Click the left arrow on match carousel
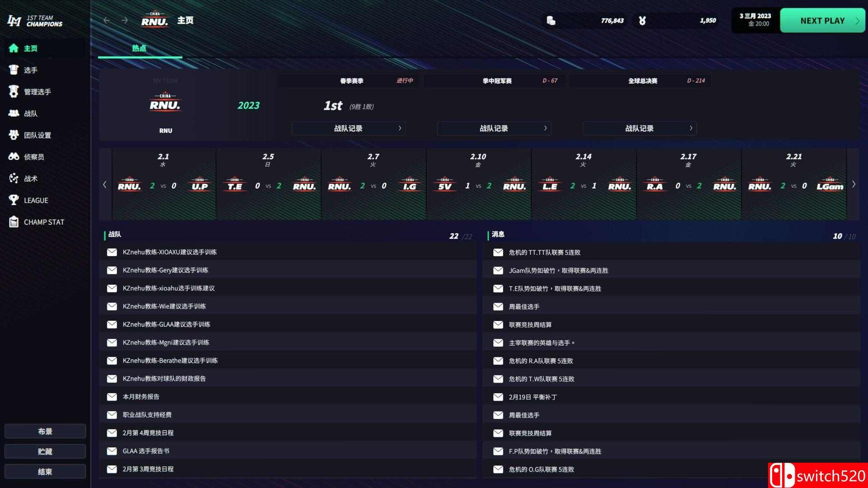868x488 pixels. click(105, 184)
